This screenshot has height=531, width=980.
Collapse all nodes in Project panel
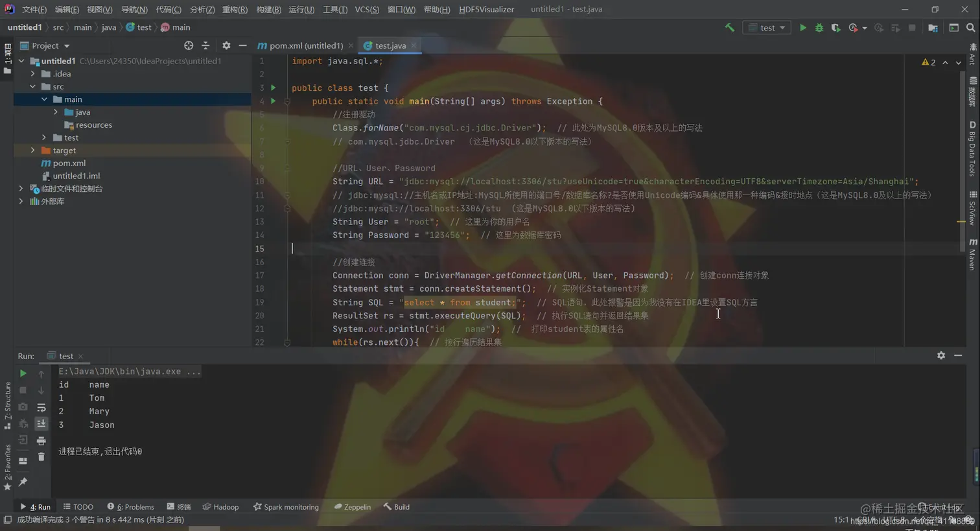pyautogui.click(x=205, y=45)
